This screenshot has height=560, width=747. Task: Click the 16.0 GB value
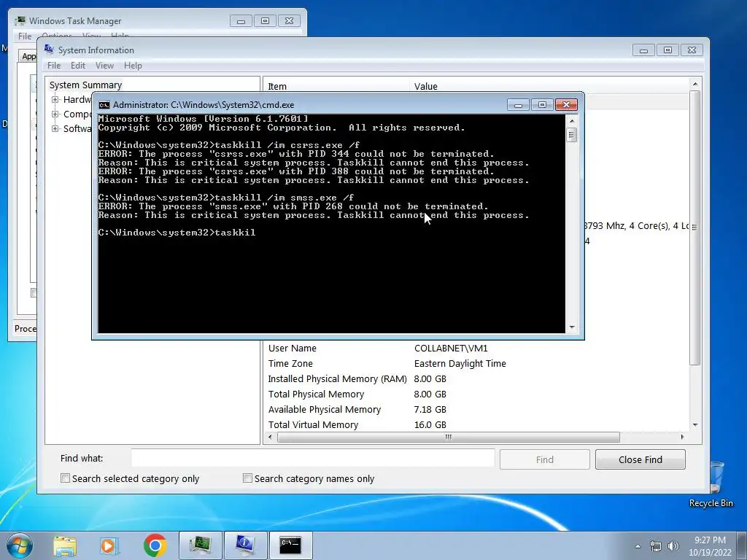pos(430,424)
